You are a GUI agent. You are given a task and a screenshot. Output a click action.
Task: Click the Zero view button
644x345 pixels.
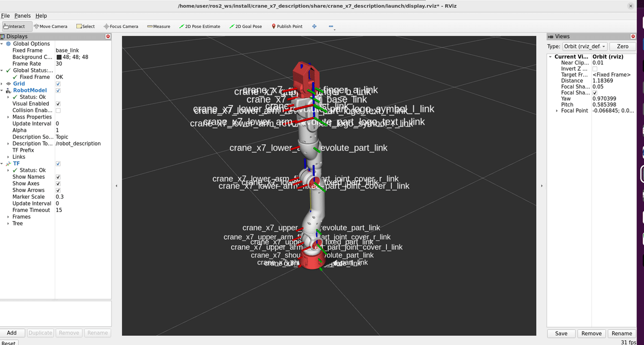pos(623,47)
